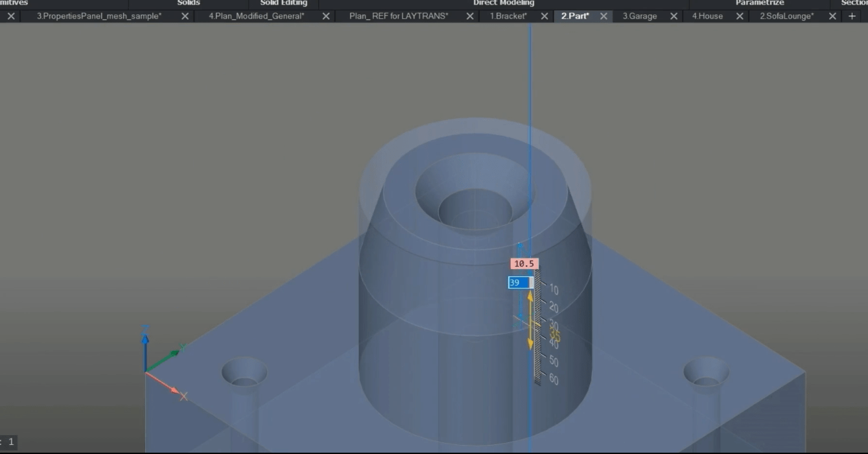Switch to the 1.Bracket* drawing tab
The image size is (868, 454).
click(508, 16)
